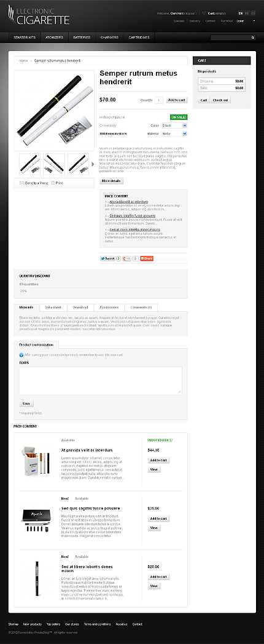The width and height of the screenshot is (264, 644).
Task: Click the Tweet button
Action: point(107,258)
